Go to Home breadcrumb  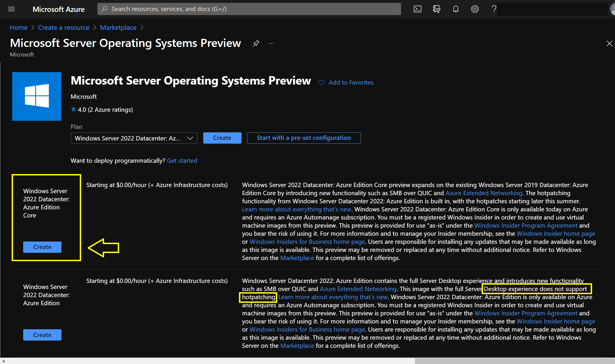18,28
